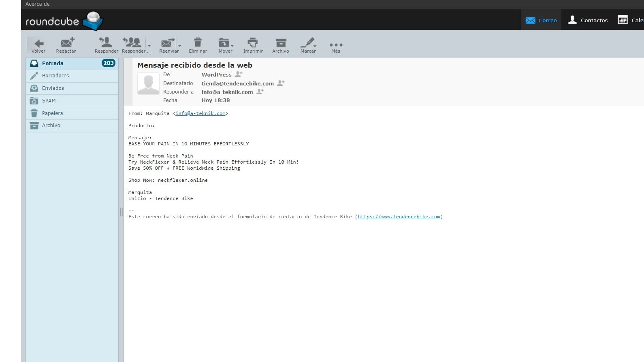Open the https://www.tendencebike.com link
The width and height of the screenshot is (644, 362).
pos(399,217)
